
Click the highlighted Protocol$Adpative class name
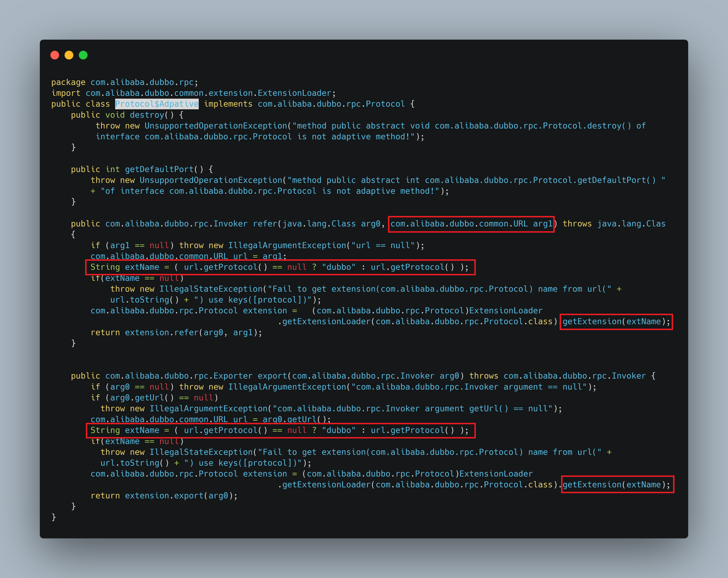[x=157, y=104]
